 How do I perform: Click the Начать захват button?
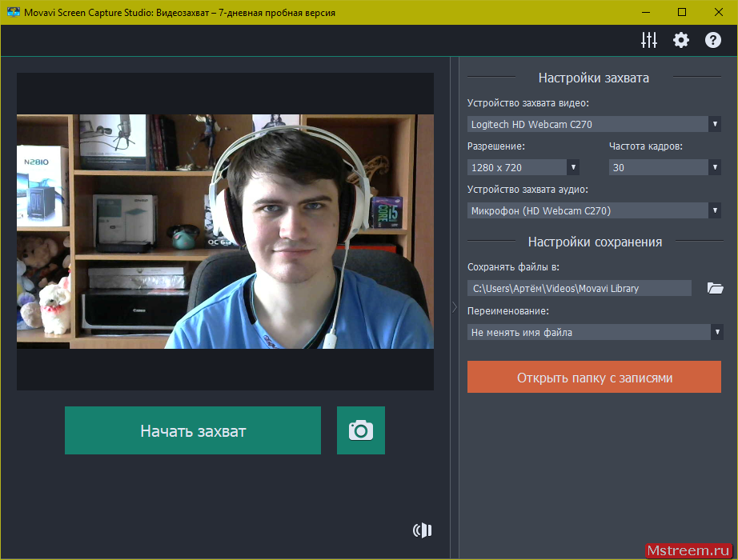click(x=193, y=430)
